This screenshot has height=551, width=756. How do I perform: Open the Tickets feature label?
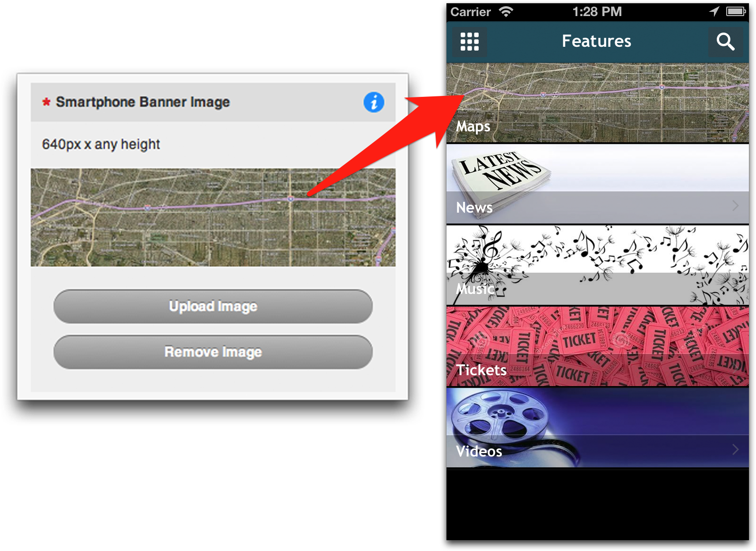[481, 370]
